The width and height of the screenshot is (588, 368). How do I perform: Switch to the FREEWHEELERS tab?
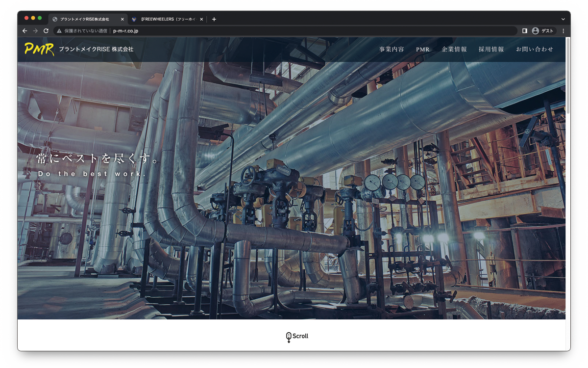click(167, 19)
